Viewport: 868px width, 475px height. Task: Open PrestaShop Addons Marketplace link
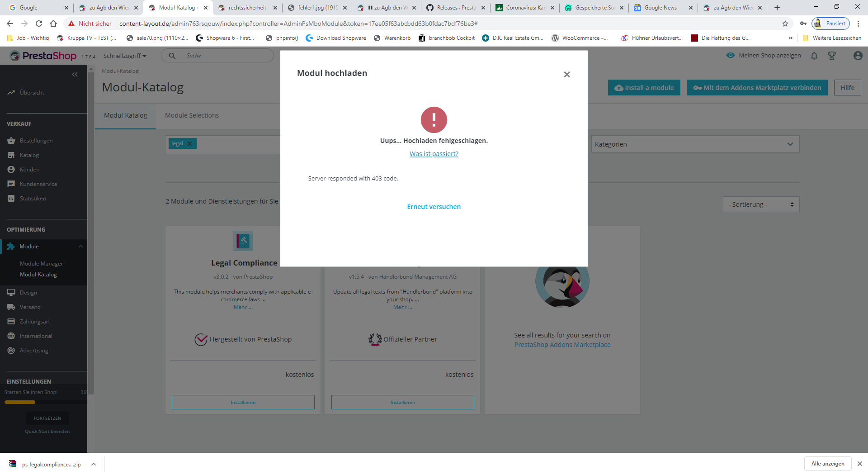[562, 345]
